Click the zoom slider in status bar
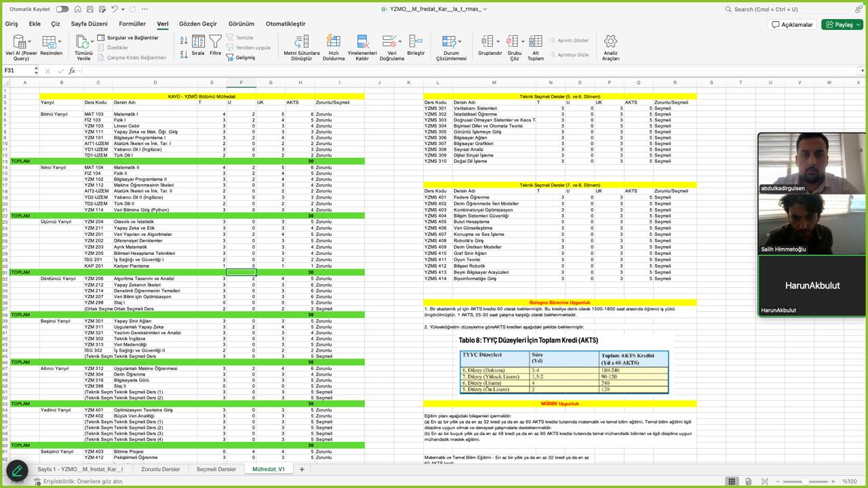The image size is (868, 488). (x=806, y=481)
